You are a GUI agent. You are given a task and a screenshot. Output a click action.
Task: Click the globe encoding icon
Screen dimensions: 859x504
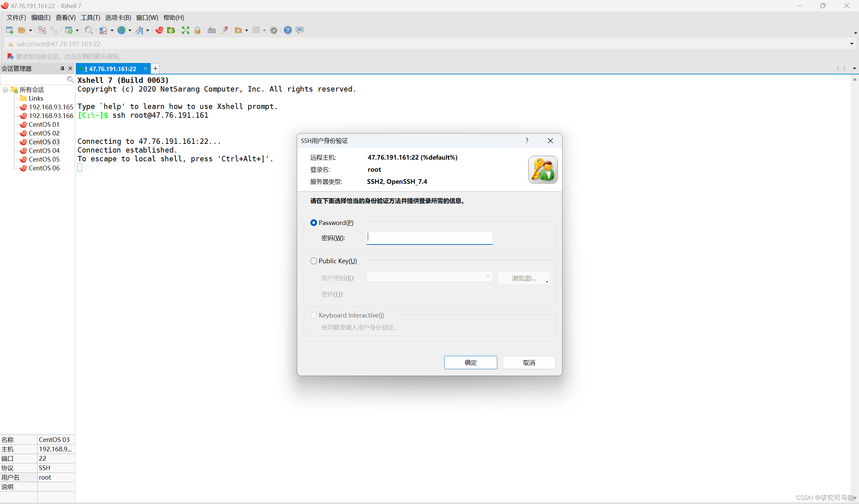pyautogui.click(x=122, y=30)
